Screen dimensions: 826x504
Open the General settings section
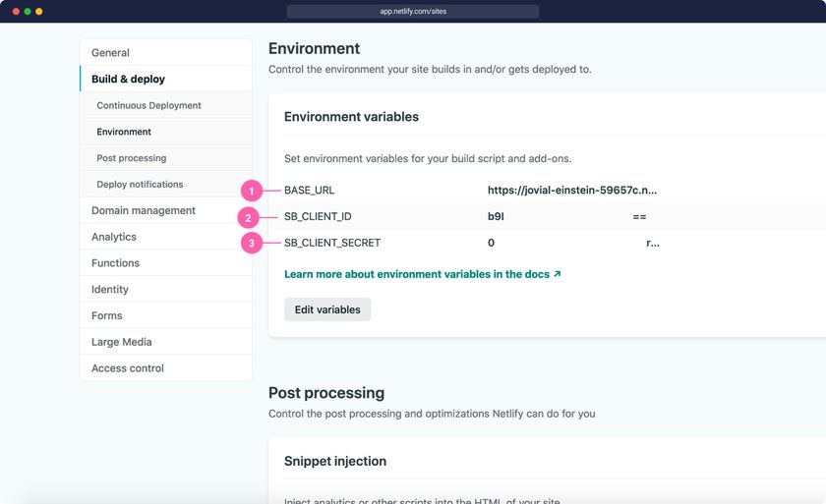coord(110,53)
